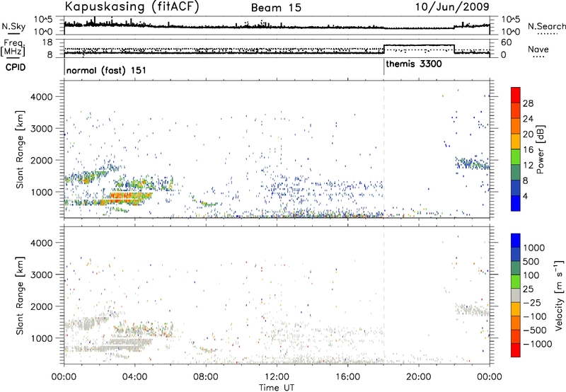Click the gray −25 to 25 Velocity swatch
This screenshot has width=566, height=392.
516,295
